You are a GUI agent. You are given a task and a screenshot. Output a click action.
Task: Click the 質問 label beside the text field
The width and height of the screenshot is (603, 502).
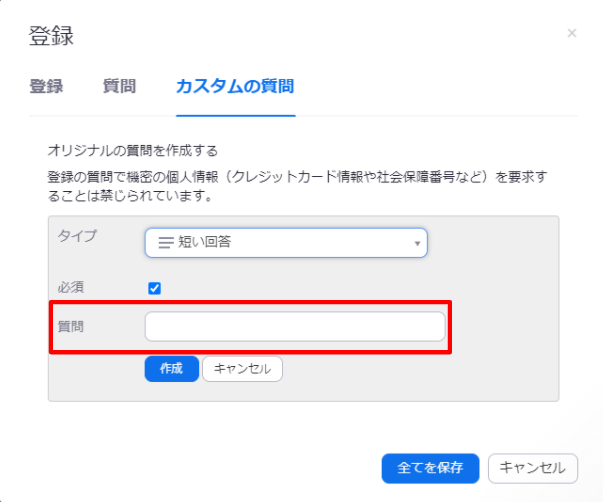(71, 327)
